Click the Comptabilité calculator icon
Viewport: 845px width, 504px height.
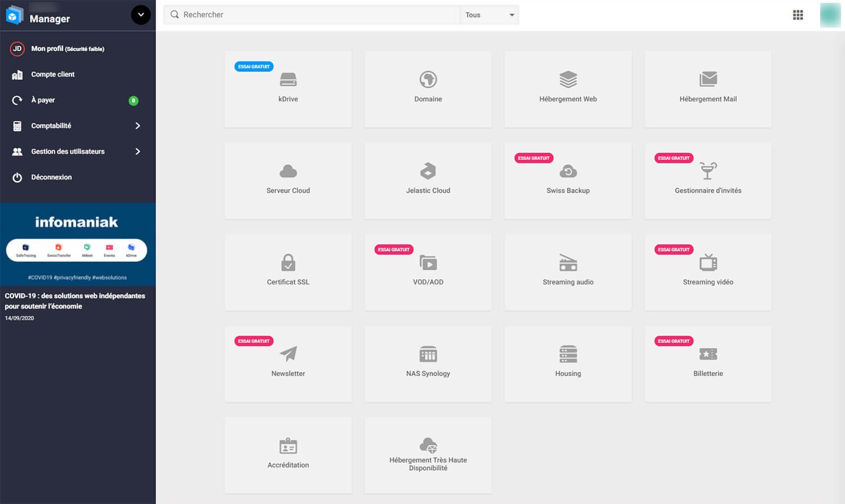[17, 126]
